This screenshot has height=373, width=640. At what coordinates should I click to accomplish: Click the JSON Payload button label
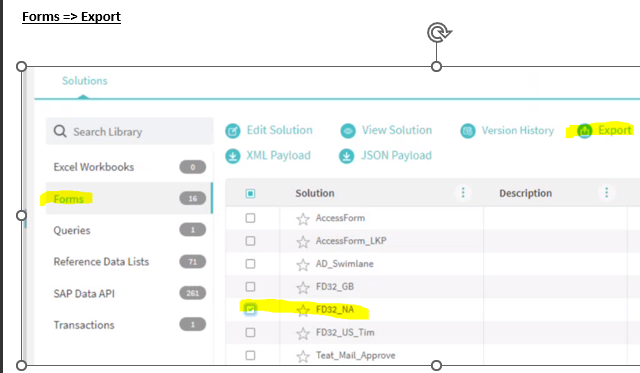pos(396,155)
